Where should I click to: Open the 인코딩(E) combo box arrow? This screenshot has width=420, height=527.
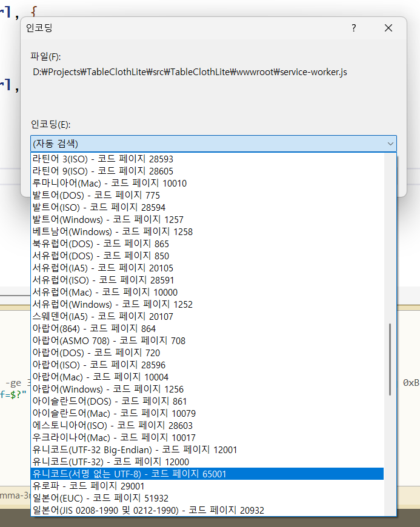click(390, 144)
